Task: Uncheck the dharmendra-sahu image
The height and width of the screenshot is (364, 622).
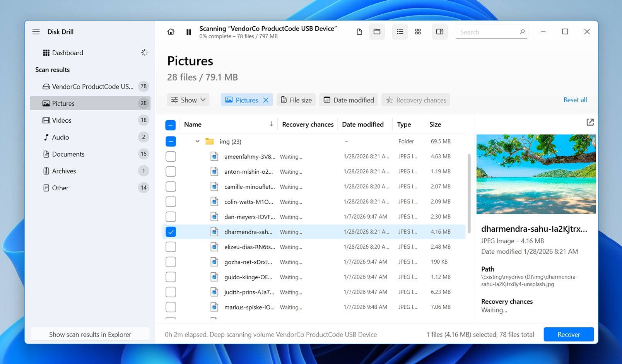Action: click(171, 231)
